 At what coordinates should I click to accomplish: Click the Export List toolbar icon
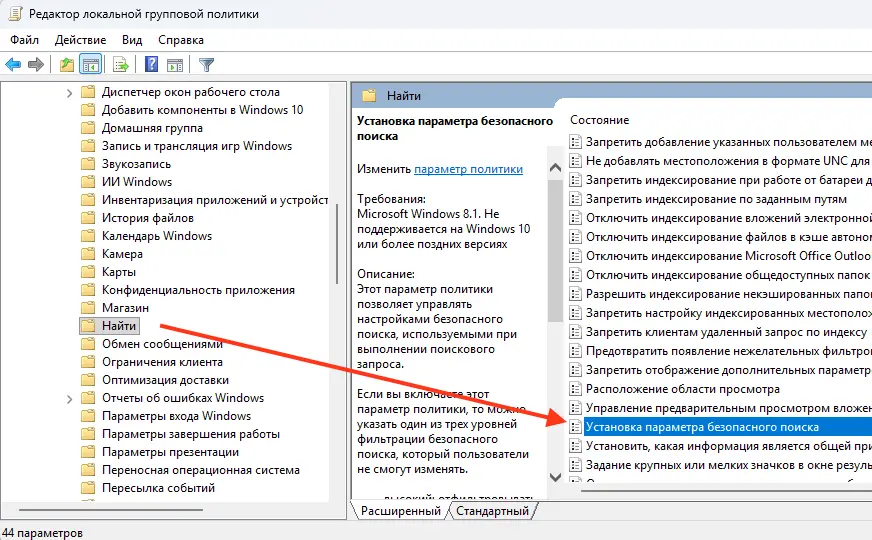[121, 65]
